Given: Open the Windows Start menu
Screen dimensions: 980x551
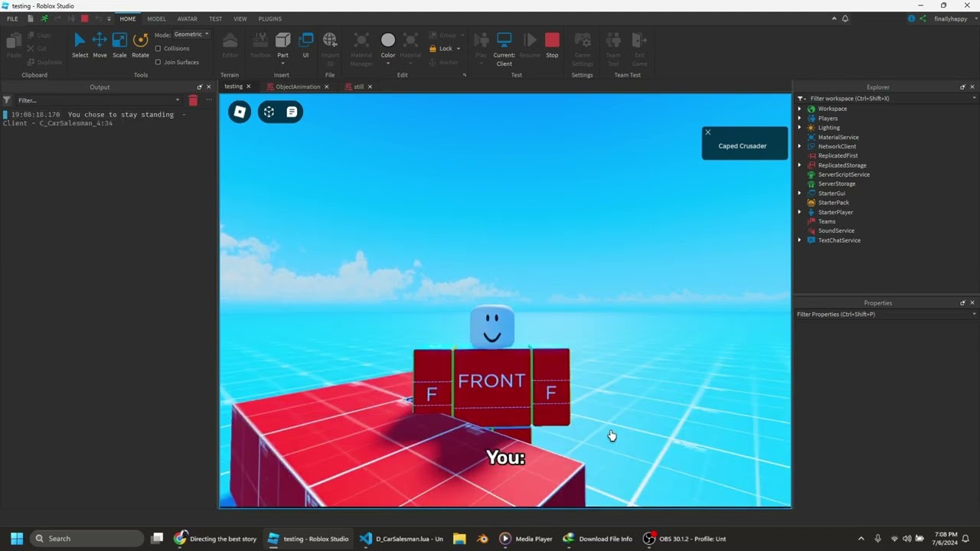Looking at the screenshot, I should [x=17, y=539].
